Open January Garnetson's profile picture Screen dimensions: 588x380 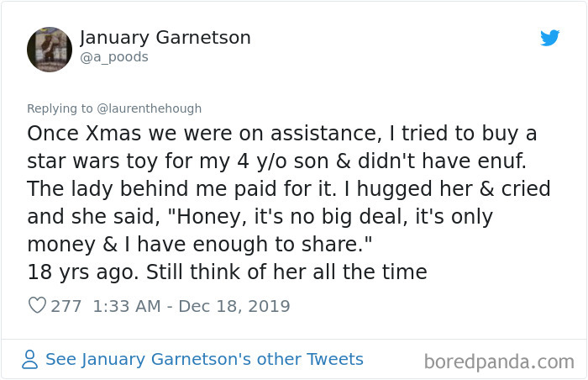click(x=50, y=50)
